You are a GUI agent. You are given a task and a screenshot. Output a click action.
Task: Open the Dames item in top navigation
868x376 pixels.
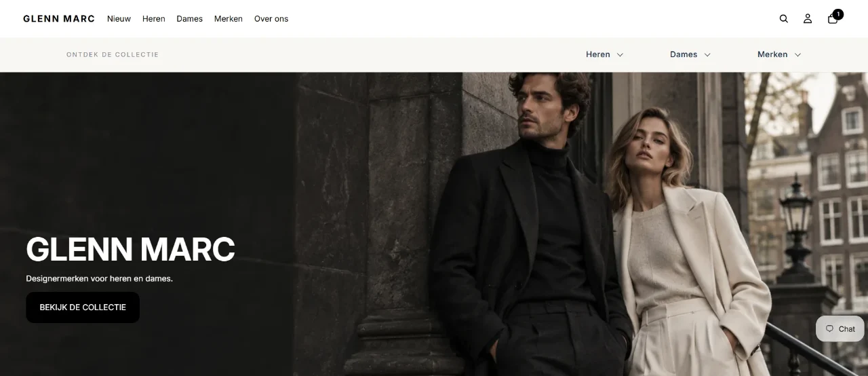point(189,19)
